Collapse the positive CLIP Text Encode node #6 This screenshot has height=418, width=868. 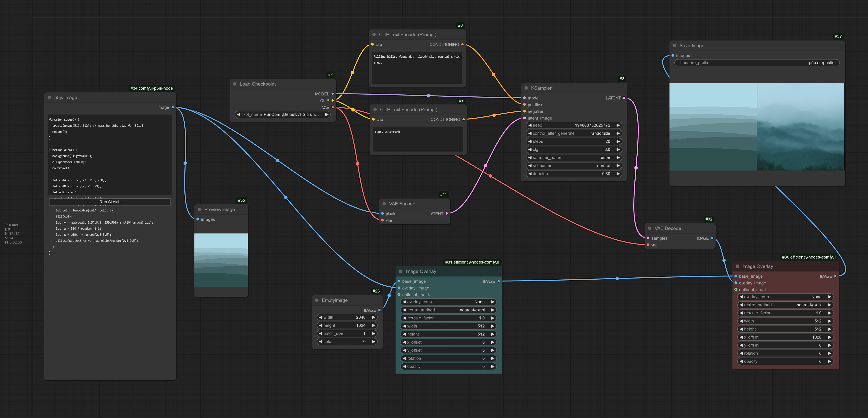pyautogui.click(x=374, y=34)
